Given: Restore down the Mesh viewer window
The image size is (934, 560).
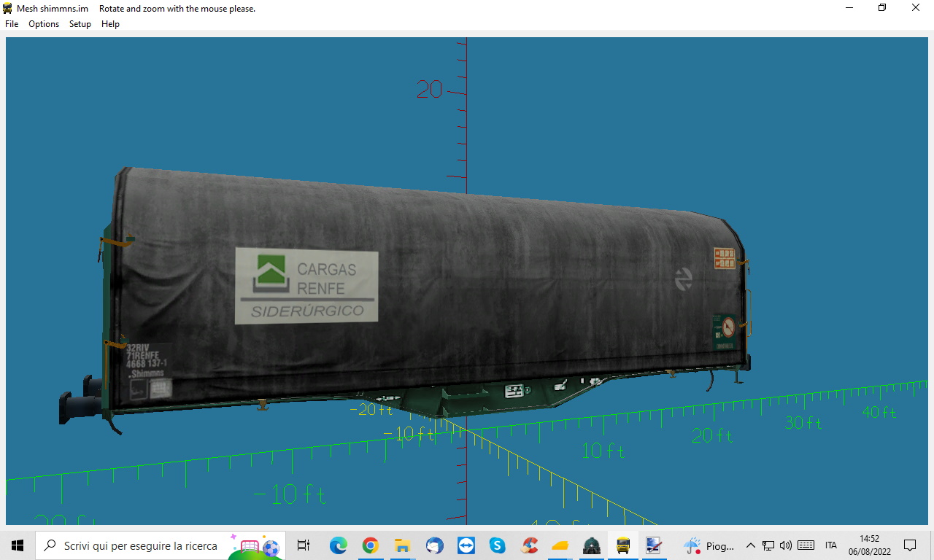Looking at the screenshot, I should [882, 8].
